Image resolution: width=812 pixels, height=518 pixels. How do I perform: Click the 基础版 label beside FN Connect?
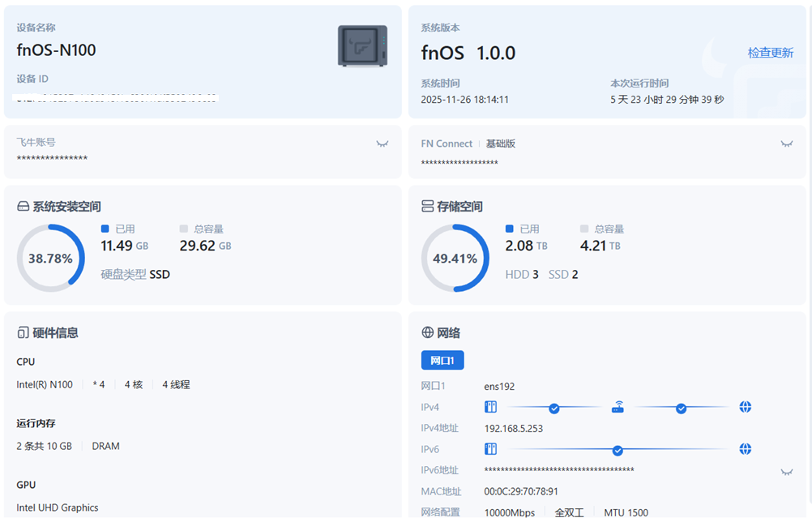pos(500,143)
